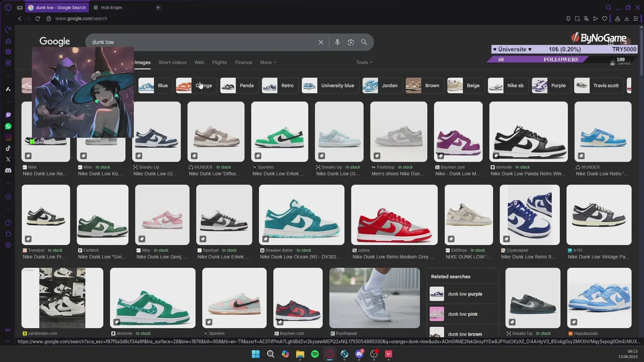The image size is (644, 362).
Task: Filter results by Blue chip
Action: 155,85
